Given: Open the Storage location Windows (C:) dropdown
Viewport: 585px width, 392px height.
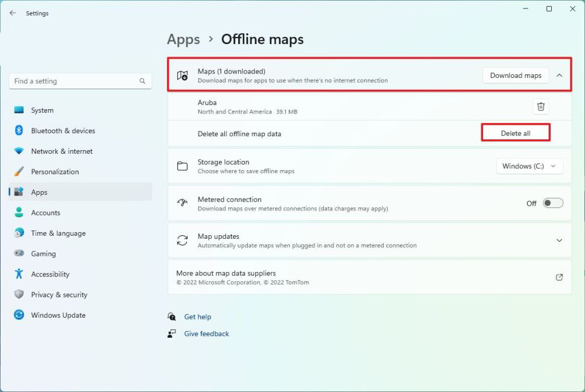Looking at the screenshot, I should pos(529,166).
